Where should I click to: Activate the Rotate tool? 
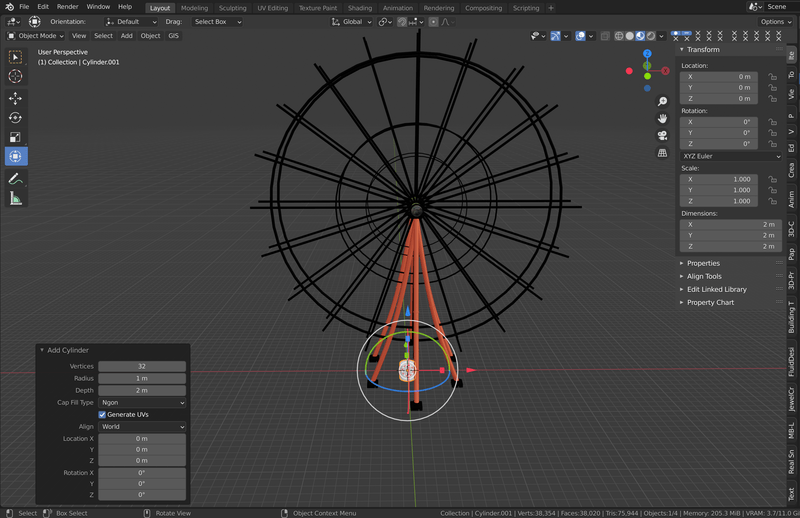click(15, 118)
